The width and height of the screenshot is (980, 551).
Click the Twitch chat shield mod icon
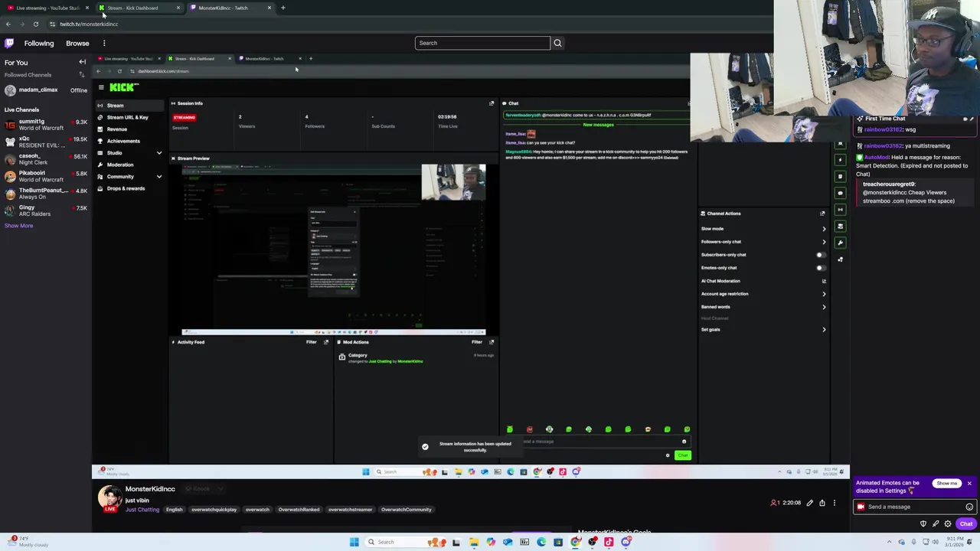click(x=923, y=524)
